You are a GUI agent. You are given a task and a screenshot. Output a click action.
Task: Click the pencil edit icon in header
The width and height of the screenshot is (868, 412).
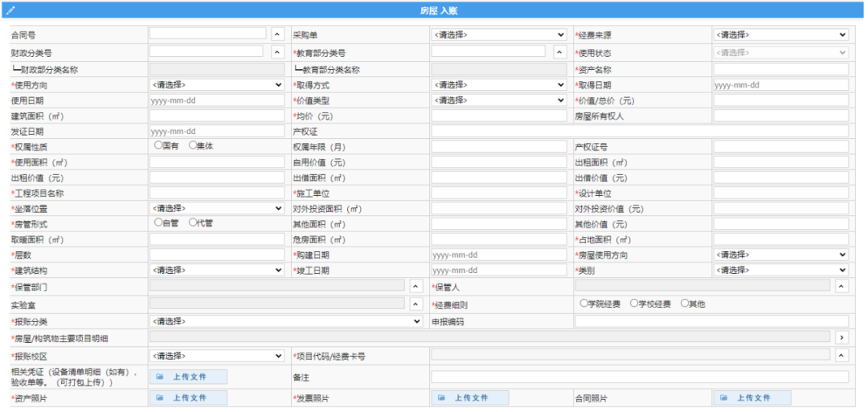10,10
